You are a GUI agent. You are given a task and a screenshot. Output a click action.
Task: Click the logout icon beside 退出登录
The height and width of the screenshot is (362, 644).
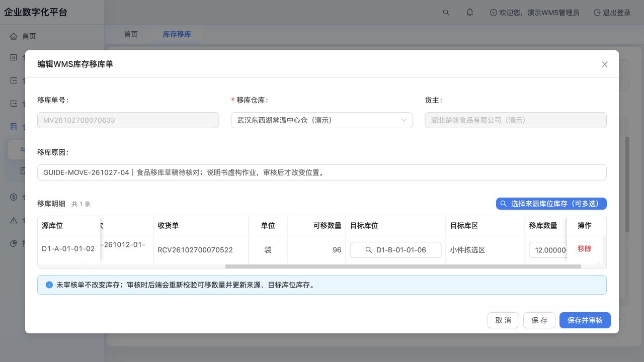597,13
